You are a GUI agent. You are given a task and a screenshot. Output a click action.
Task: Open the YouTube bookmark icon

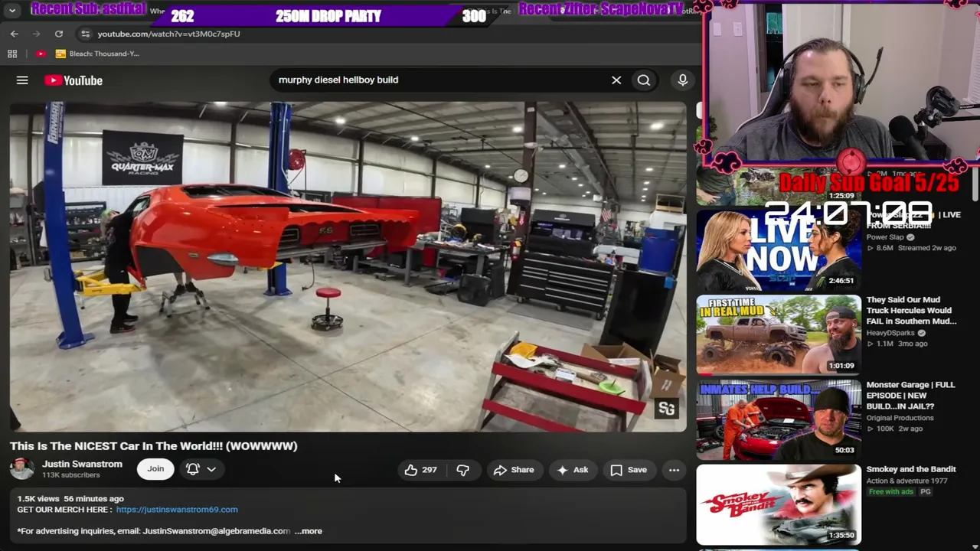click(41, 54)
